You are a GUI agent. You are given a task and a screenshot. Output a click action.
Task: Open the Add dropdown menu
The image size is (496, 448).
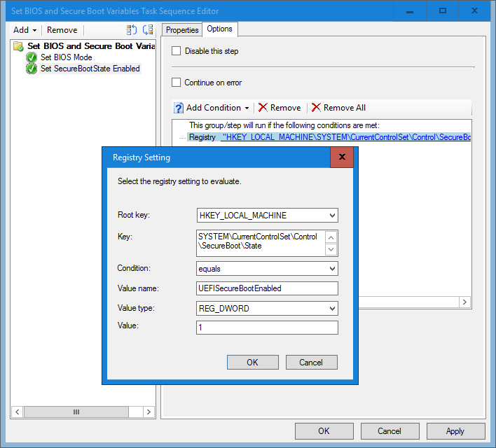click(25, 29)
